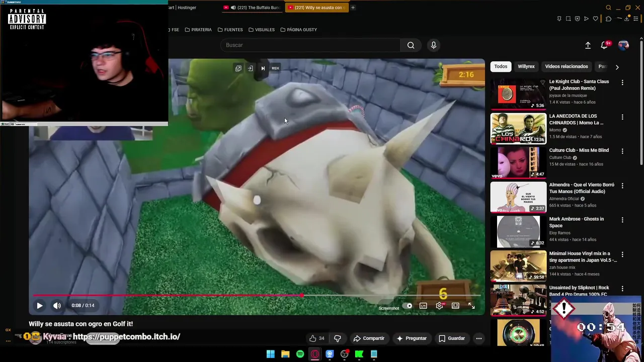Mute the Buffalo Bunch tab audio icon
Image resolution: width=644 pixels, height=362 pixels.
tap(233, 8)
